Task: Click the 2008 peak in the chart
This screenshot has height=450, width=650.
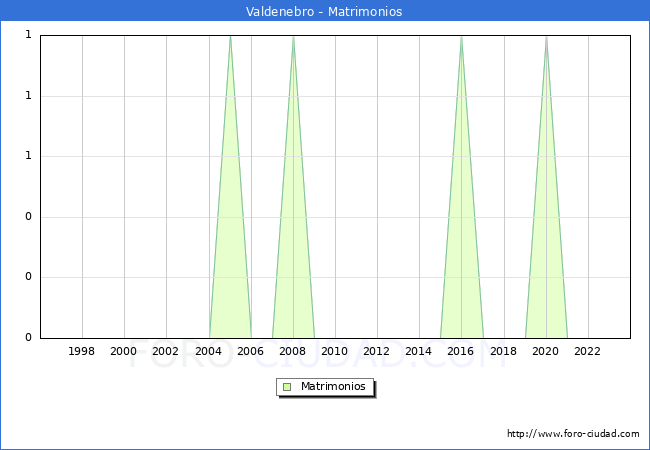Action: [x=293, y=37]
